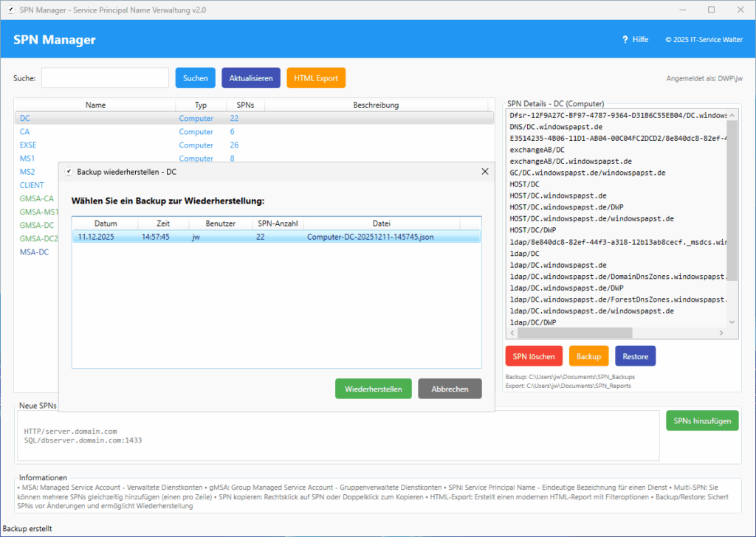Image resolution: width=756 pixels, height=537 pixels.
Task: Close the Backup wiederherstellen dialog
Action: (x=485, y=171)
